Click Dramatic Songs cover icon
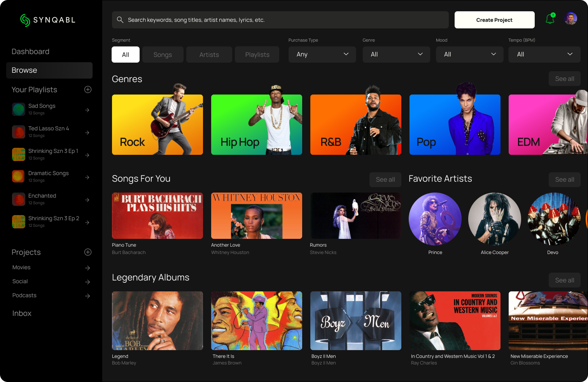Image resolution: width=588 pixels, height=382 pixels. [19, 177]
